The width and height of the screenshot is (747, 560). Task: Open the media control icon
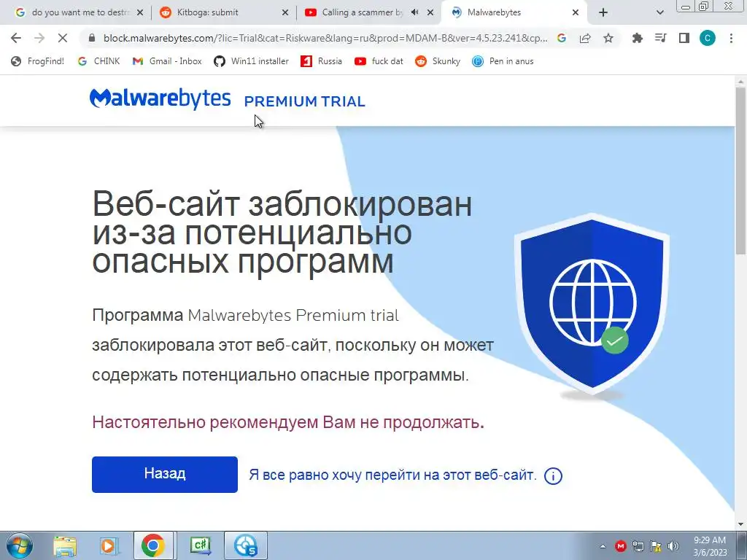point(660,38)
